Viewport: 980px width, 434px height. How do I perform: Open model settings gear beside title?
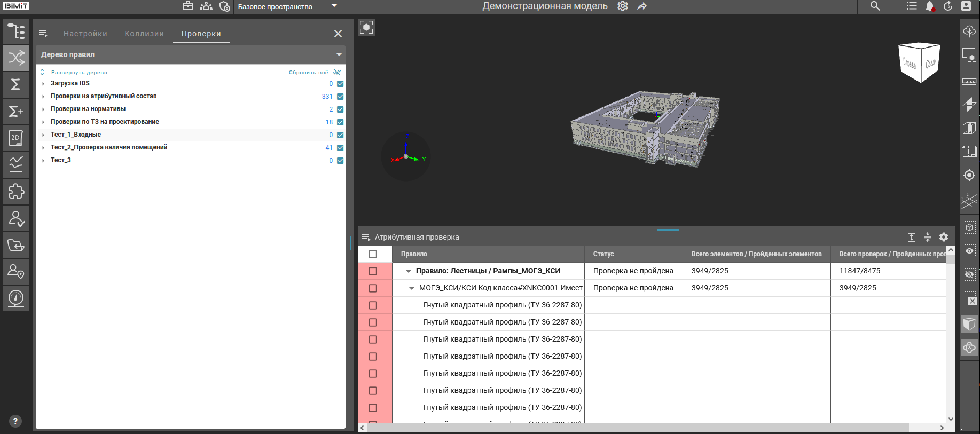623,6
